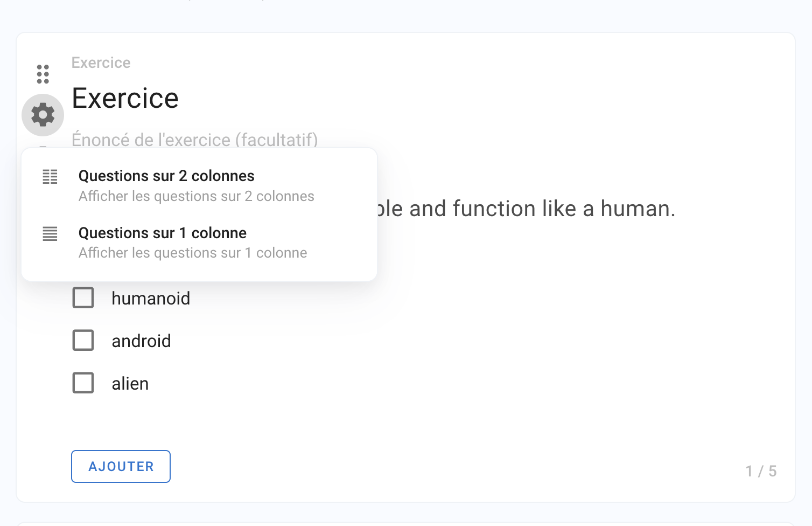Click the "Énoncé de l'exercice (facultatif)" field
Screen dimensions: 812x526
click(x=194, y=140)
